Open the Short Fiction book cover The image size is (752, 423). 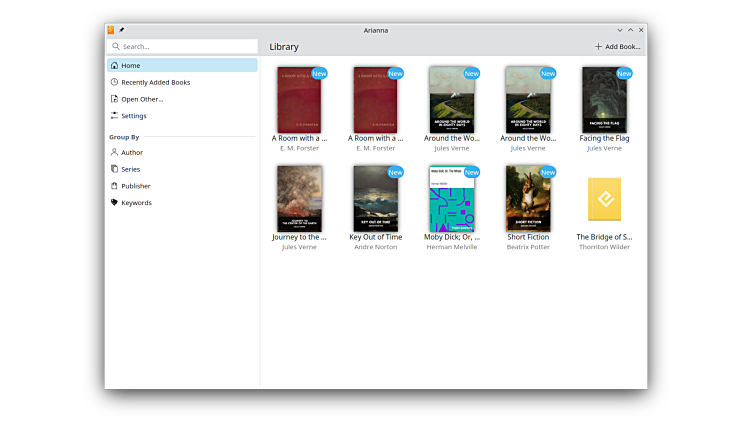tap(527, 199)
